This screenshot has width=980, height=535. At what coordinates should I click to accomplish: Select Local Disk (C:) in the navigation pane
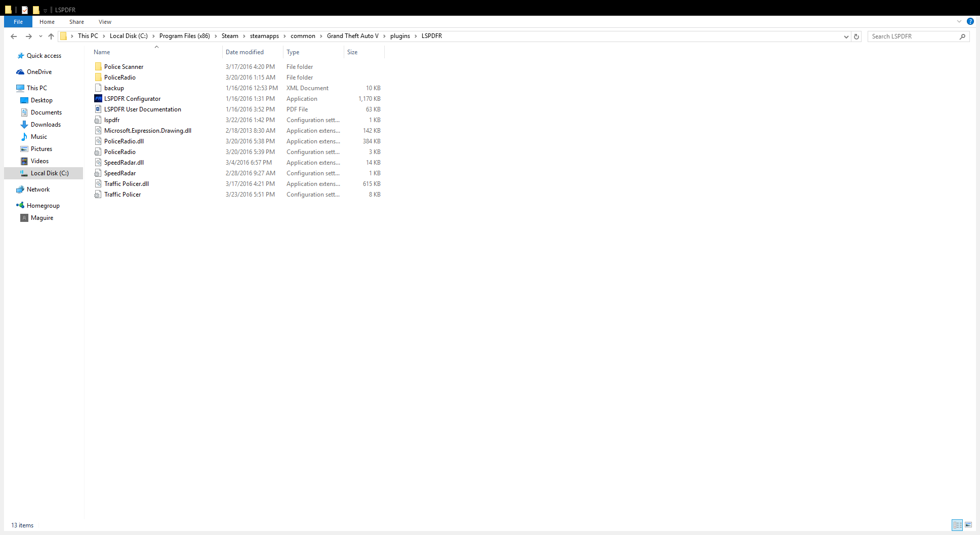(44, 173)
